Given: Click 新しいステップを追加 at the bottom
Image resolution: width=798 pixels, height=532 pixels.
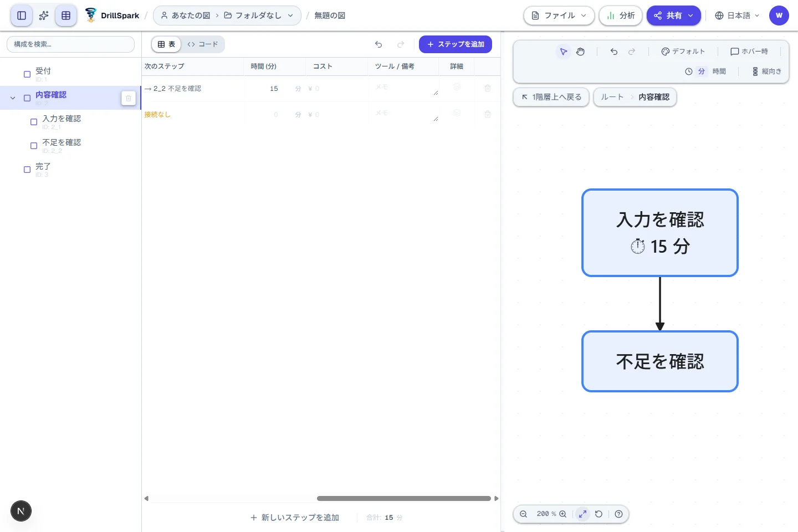Looking at the screenshot, I should click(x=295, y=518).
